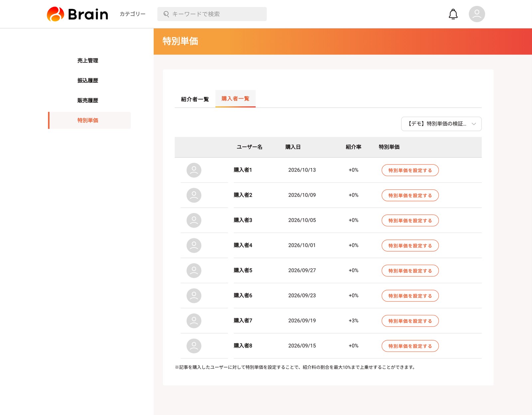Image resolution: width=532 pixels, height=415 pixels.
Task: Click avatar icon of 購入者4
Action: (x=194, y=246)
